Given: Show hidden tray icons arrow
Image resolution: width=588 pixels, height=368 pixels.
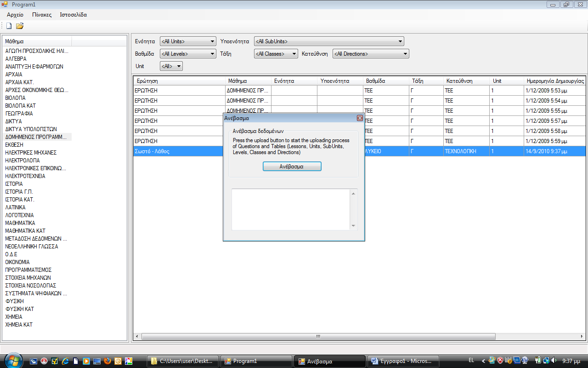Looking at the screenshot, I should pyautogui.click(x=483, y=361).
